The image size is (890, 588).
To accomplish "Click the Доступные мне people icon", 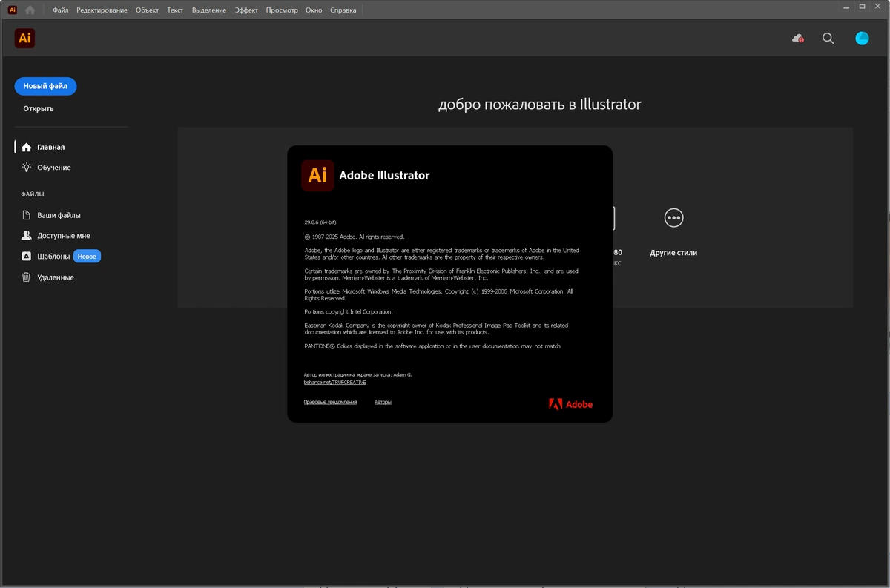I will (27, 236).
